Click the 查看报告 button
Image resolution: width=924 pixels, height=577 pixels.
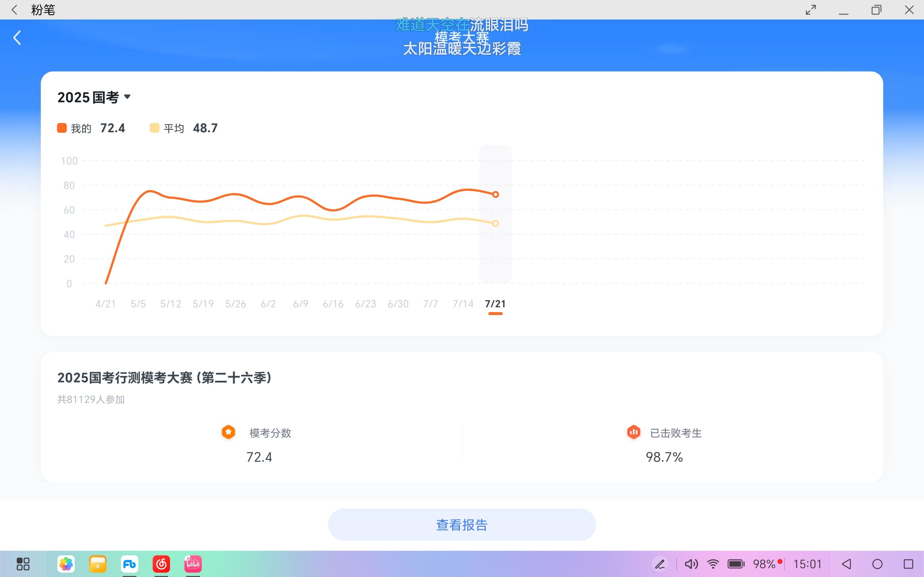[x=462, y=524]
